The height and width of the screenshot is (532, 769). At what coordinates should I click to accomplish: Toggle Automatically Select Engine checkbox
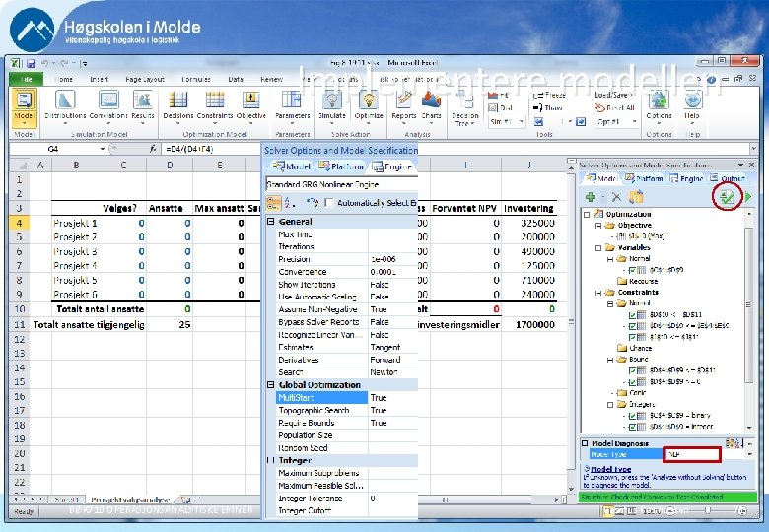pyautogui.click(x=330, y=203)
